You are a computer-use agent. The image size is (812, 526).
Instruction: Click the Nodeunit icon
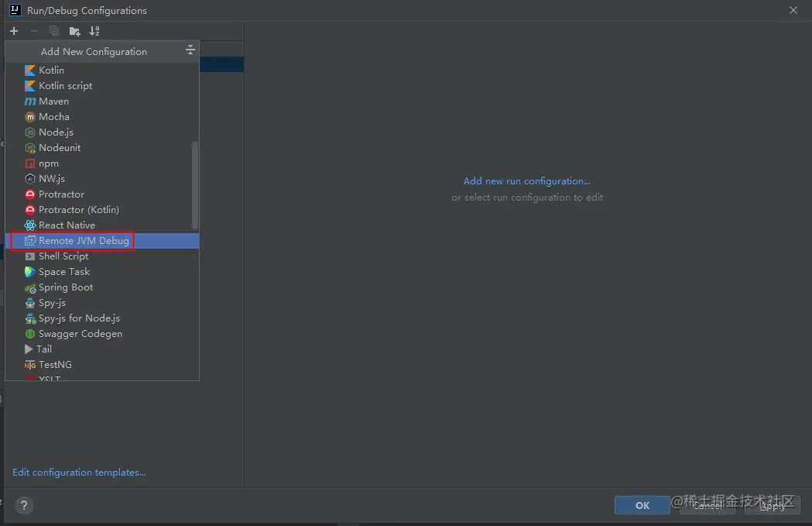tap(30, 148)
